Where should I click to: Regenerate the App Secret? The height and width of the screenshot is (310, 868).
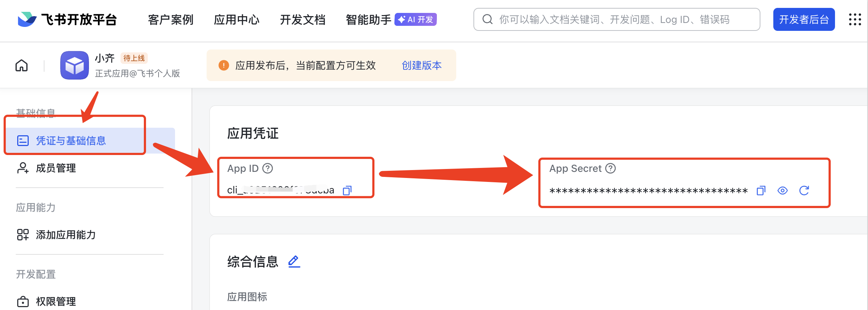click(x=804, y=191)
